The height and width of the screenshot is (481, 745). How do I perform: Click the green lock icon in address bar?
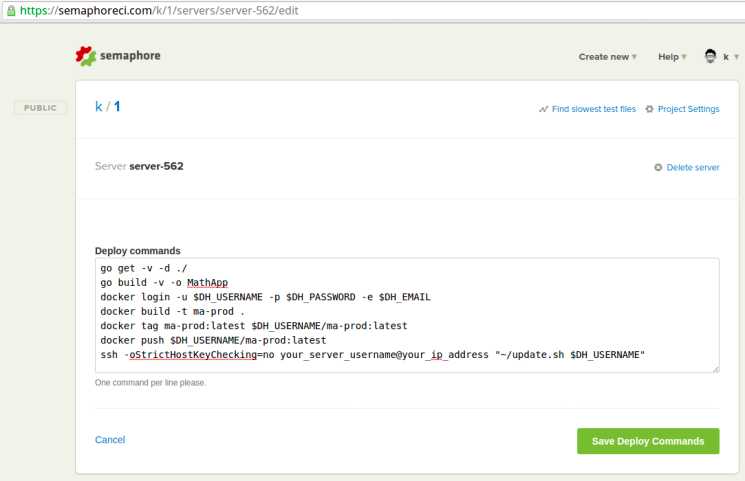[8, 10]
